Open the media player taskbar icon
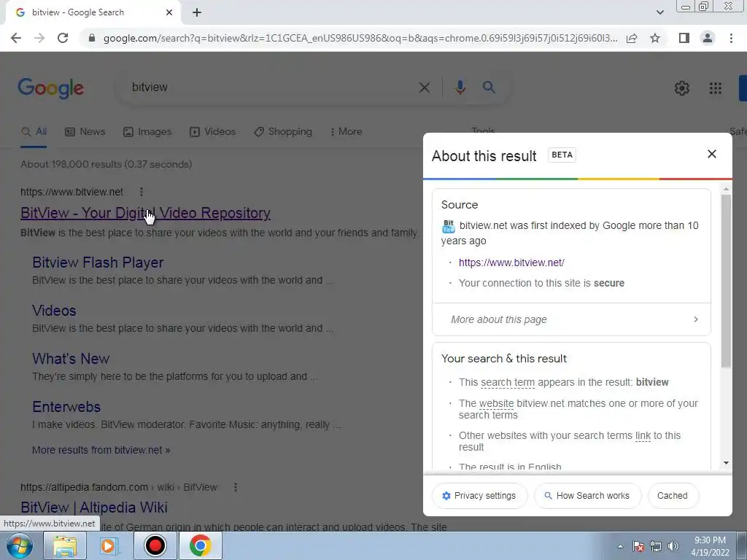Screen dimensions: 747x560 click(x=109, y=545)
